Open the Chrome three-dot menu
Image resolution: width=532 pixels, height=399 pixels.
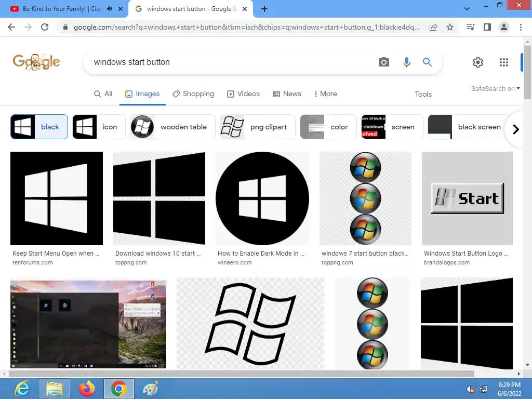click(x=521, y=27)
